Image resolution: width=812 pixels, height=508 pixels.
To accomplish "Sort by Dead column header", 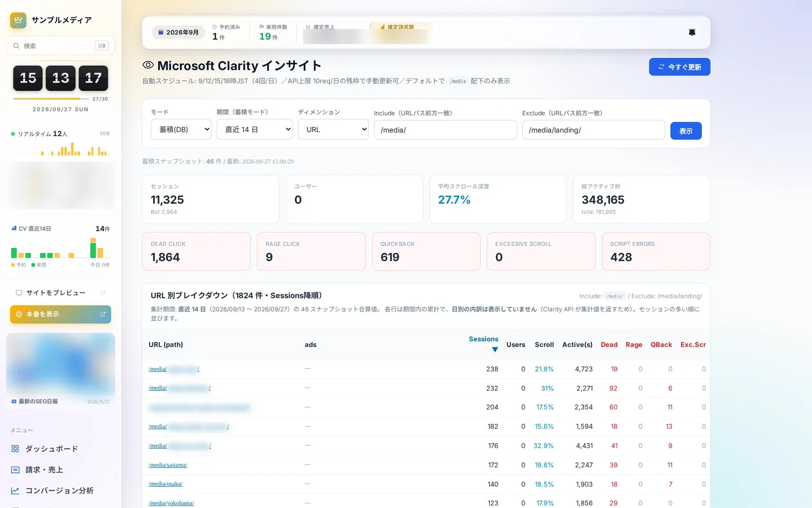I will pos(609,344).
